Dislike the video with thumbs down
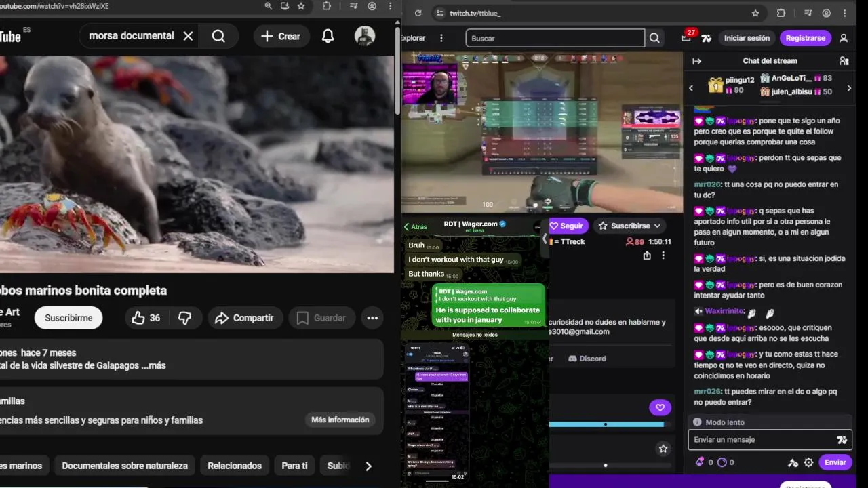This screenshot has width=868, height=488. [184, 318]
